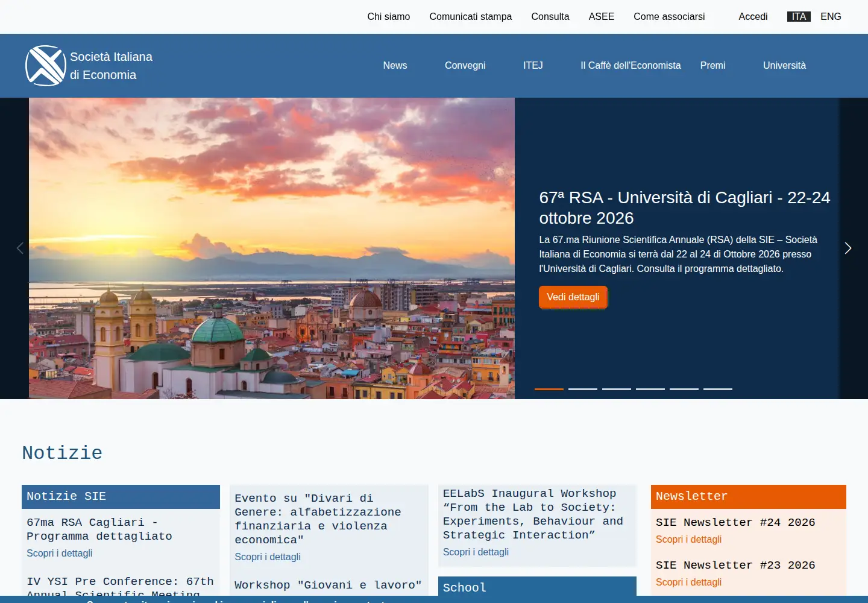Scopri i dettagli under 67ma RSA Cagliari
This screenshot has width=868, height=603.
(60, 554)
